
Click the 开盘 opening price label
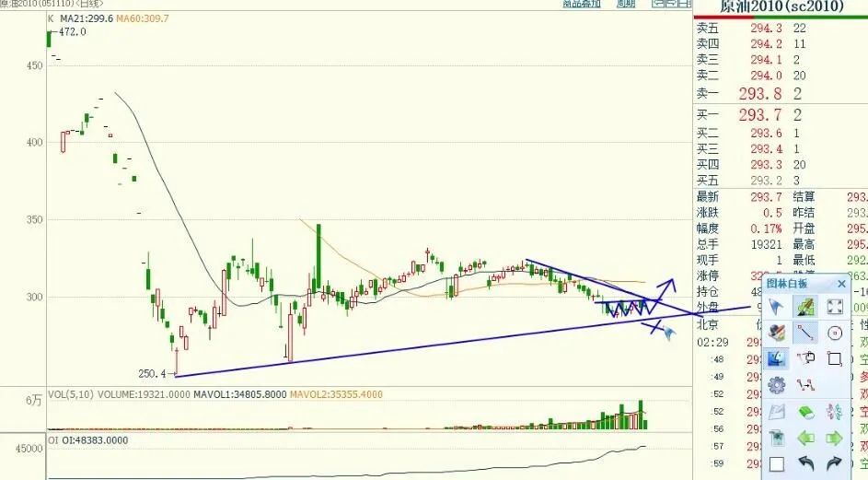(804, 228)
